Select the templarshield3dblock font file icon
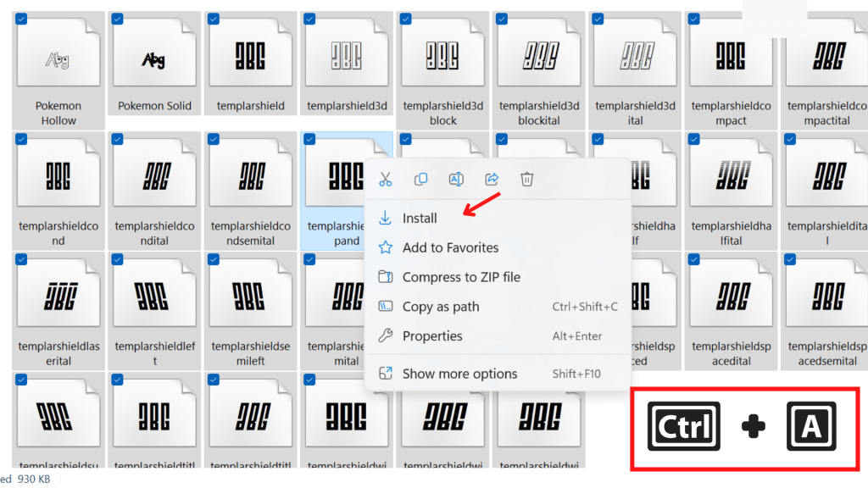The width and height of the screenshot is (868, 488). point(442,53)
